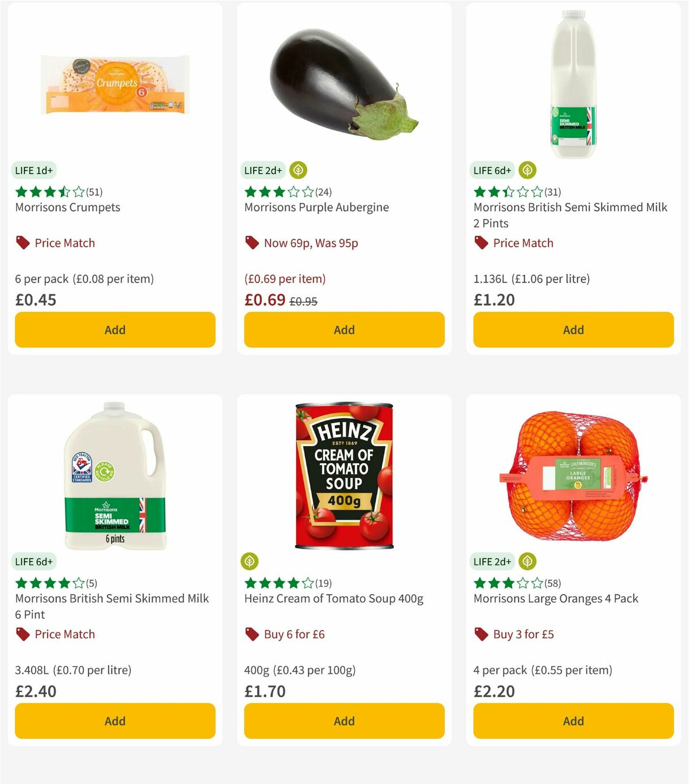
Task: Select the tag icon beside 'Buy 6 for £6'
Action: 251,634
